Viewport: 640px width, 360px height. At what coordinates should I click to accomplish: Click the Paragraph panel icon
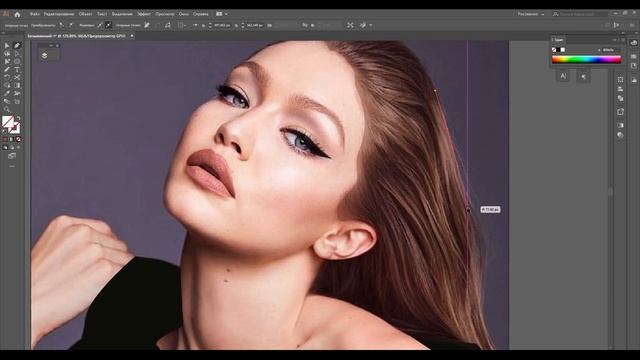click(x=583, y=76)
